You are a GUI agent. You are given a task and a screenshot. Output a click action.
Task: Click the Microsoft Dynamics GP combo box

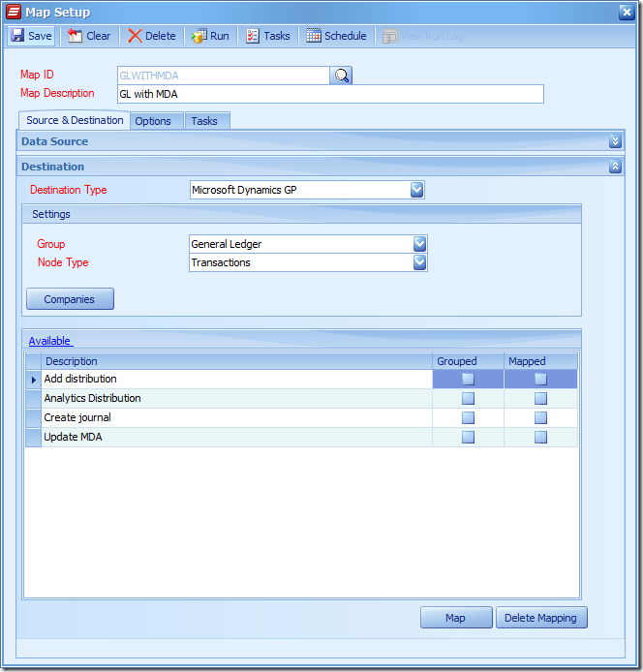(307, 190)
